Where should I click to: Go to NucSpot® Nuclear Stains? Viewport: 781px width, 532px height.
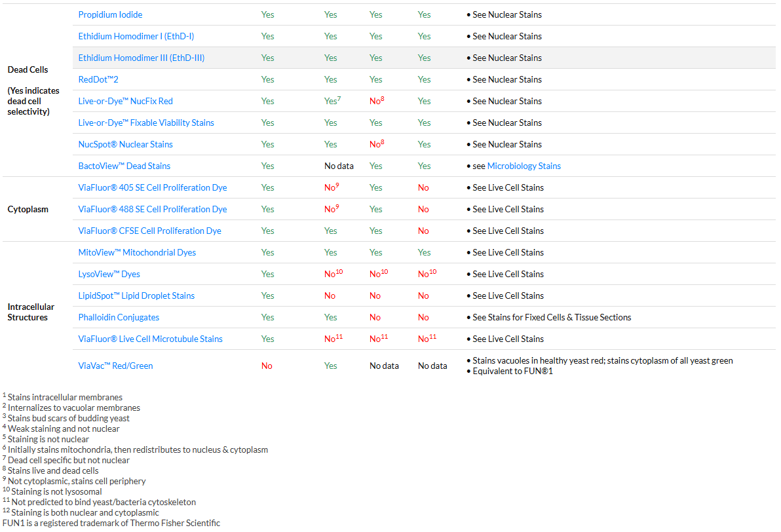click(126, 144)
